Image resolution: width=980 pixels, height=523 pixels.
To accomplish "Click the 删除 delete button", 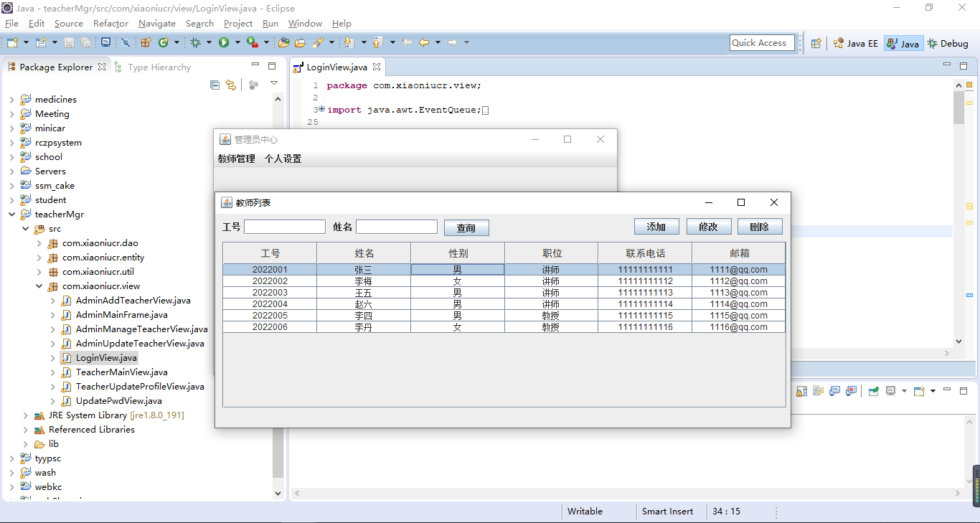I will [760, 227].
